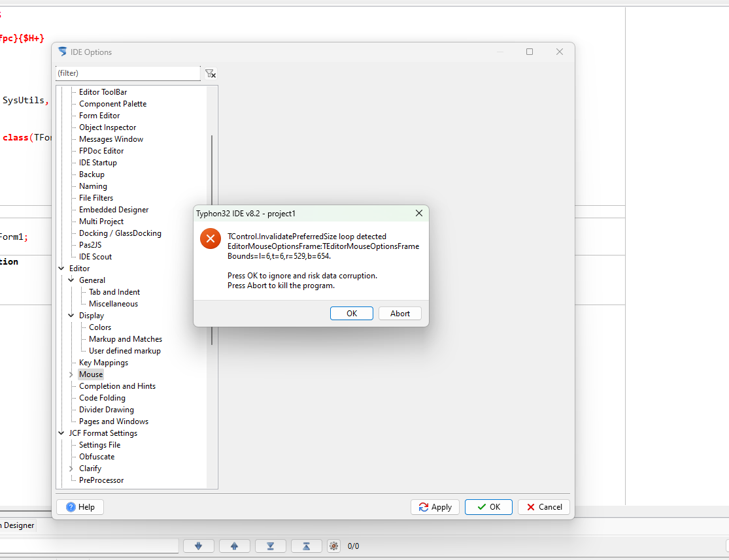
Task: Select IDE Startup options
Action: tap(97, 163)
